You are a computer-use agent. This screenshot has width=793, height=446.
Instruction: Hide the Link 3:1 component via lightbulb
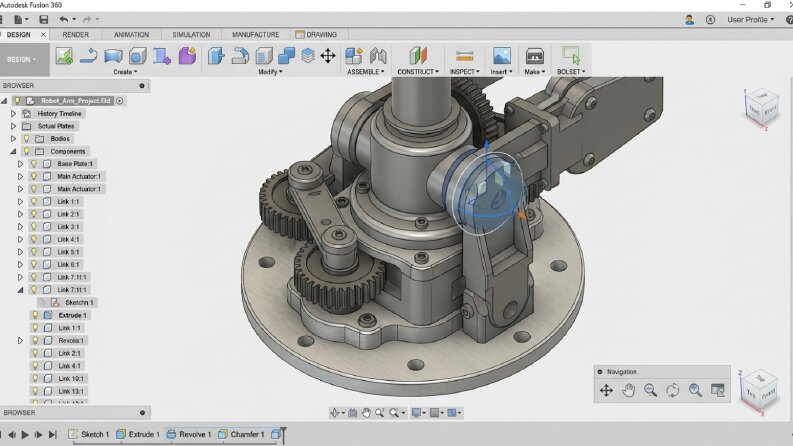[x=34, y=227]
